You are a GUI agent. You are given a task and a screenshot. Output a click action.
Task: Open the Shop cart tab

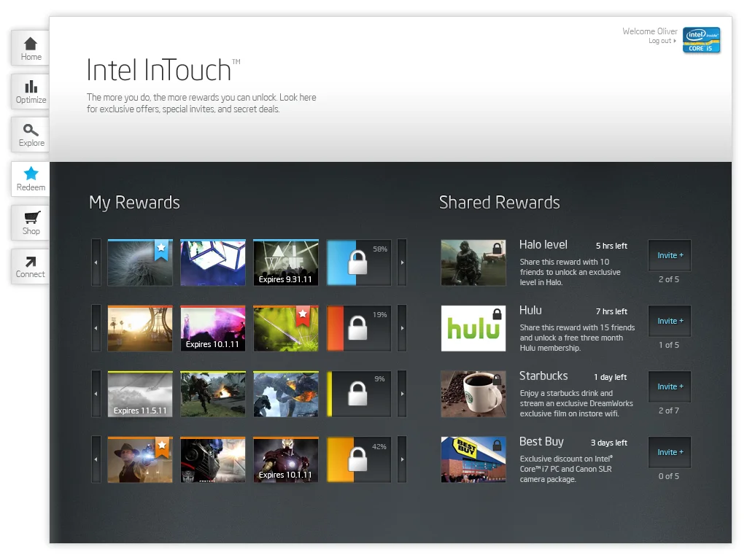pos(31,223)
